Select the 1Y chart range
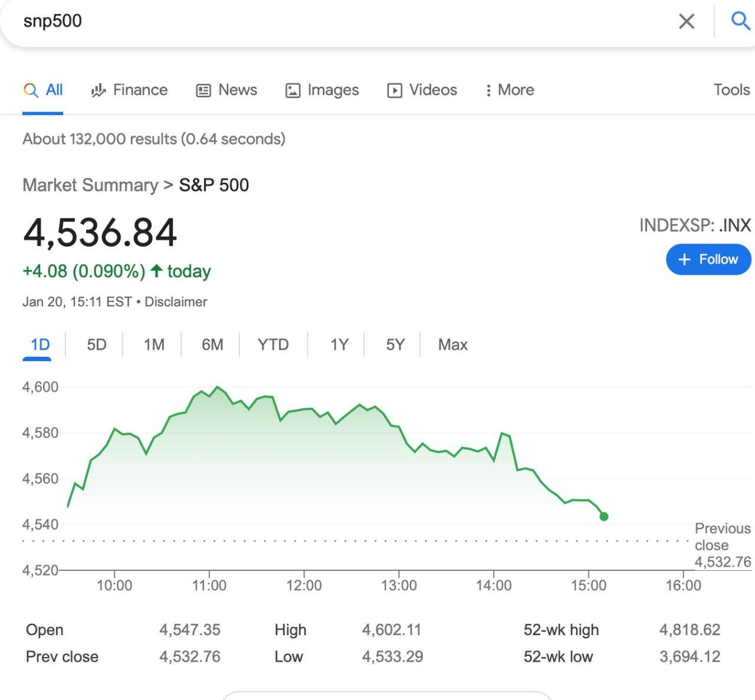 [339, 344]
